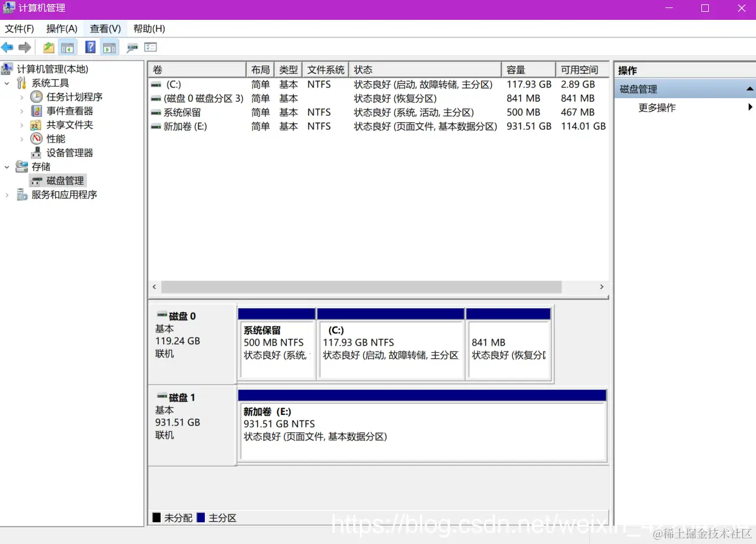The width and height of the screenshot is (756, 544).
Task: Click the 系统工具 wrench icon
Action: pyautogui.click(x=22, y=83)
